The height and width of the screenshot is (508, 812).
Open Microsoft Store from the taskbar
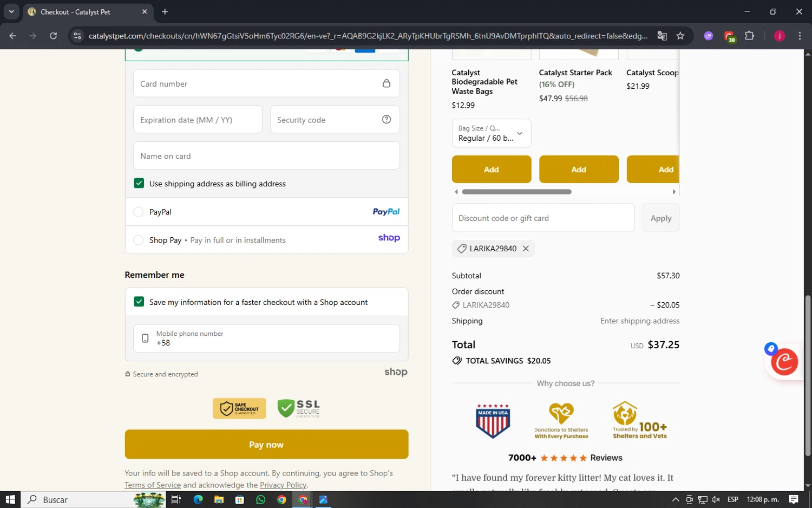[x=240, y=499]
